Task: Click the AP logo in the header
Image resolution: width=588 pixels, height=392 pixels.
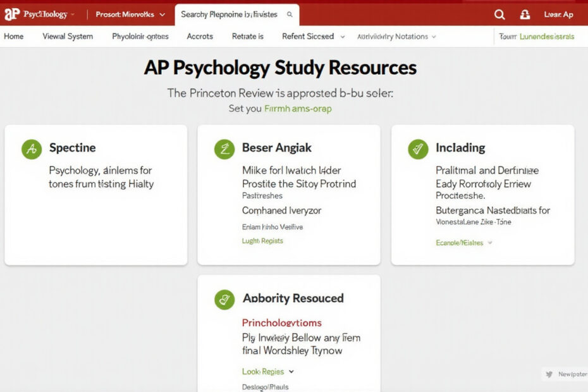Action: (x=11, y=15)
